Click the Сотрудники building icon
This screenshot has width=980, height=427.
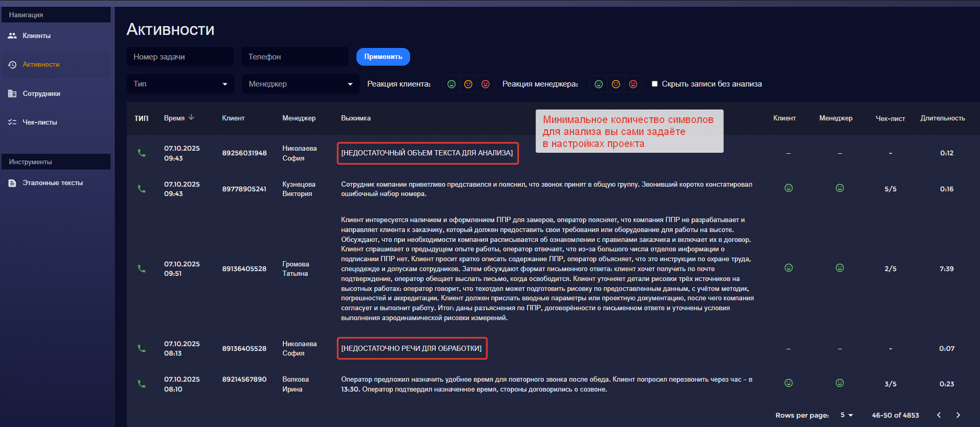(x=12, y=94)
